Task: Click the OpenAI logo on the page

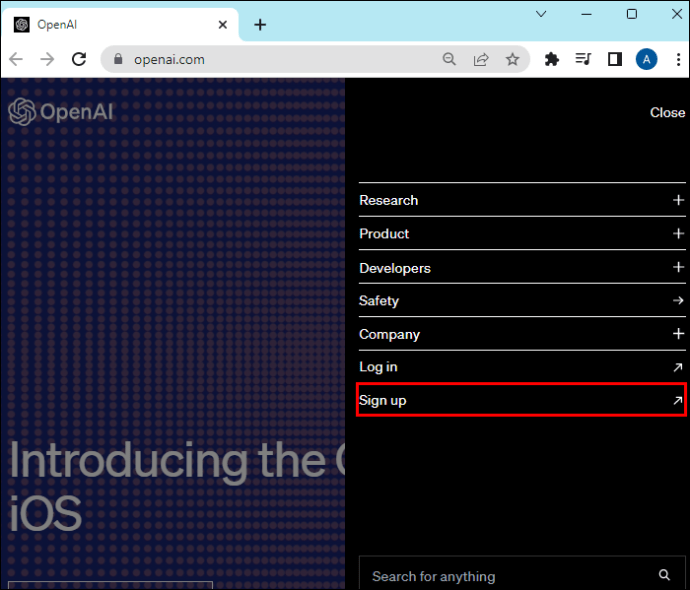Action: coord(61,111)
